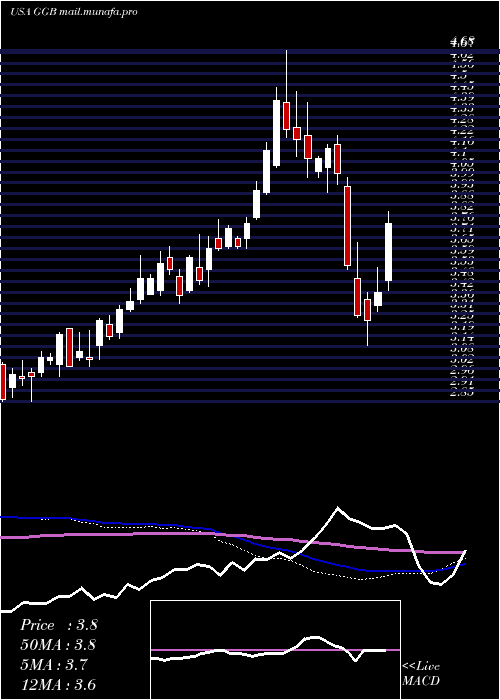The image size is (500, 700).
Task: Click inside the MACD inset chart box
Action: click(275, 650)
